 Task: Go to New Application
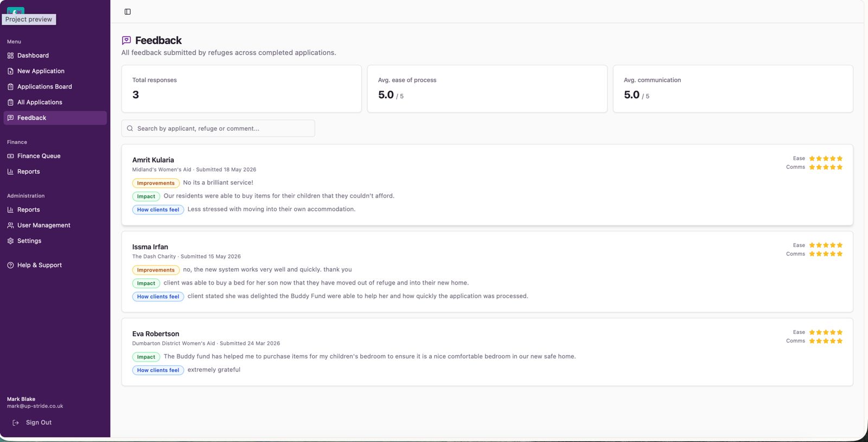pyautogui.click(x=55, y=71)
